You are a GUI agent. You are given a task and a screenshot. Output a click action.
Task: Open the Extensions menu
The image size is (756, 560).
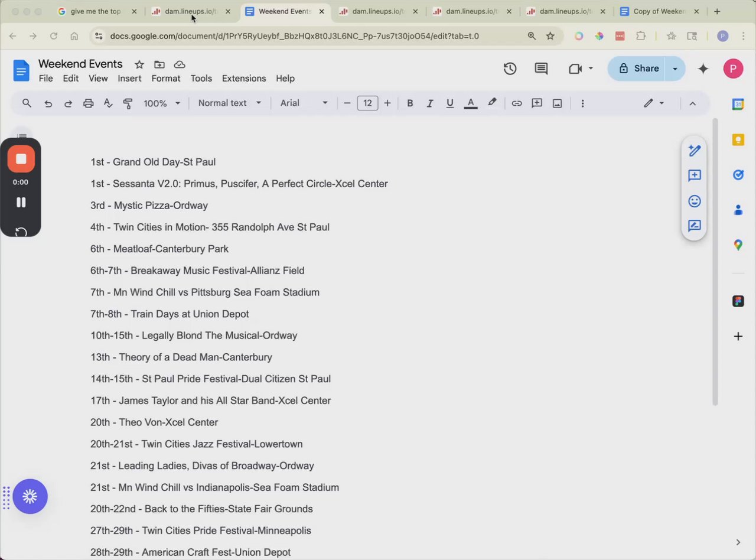coord(244,79)
